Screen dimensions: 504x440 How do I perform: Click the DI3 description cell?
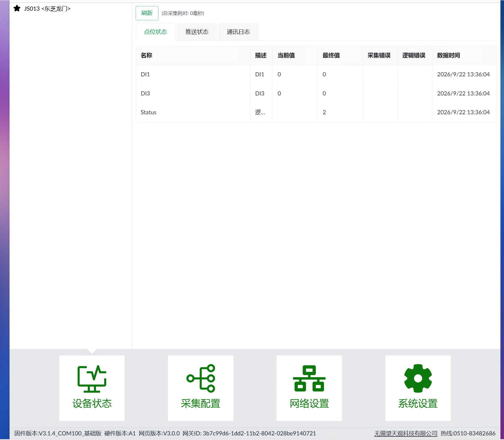pyautogui.click(x=261, y=94)
